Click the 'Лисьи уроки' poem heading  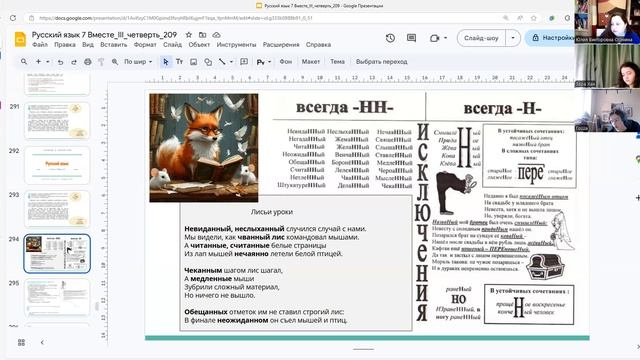click(272, 212)
